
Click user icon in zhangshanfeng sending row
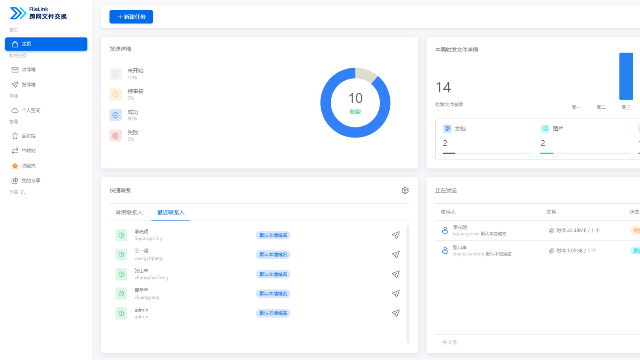click(x=445, y=251)
